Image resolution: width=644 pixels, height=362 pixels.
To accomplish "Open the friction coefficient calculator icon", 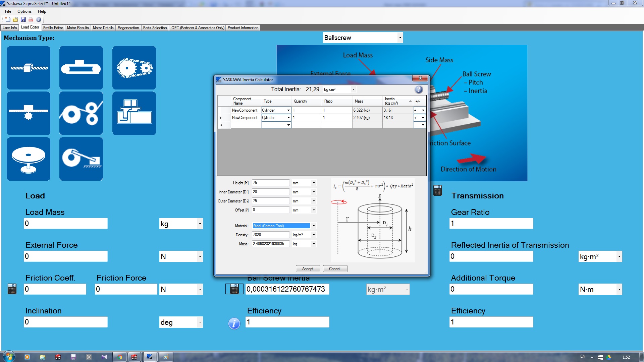I will point(12,289).
